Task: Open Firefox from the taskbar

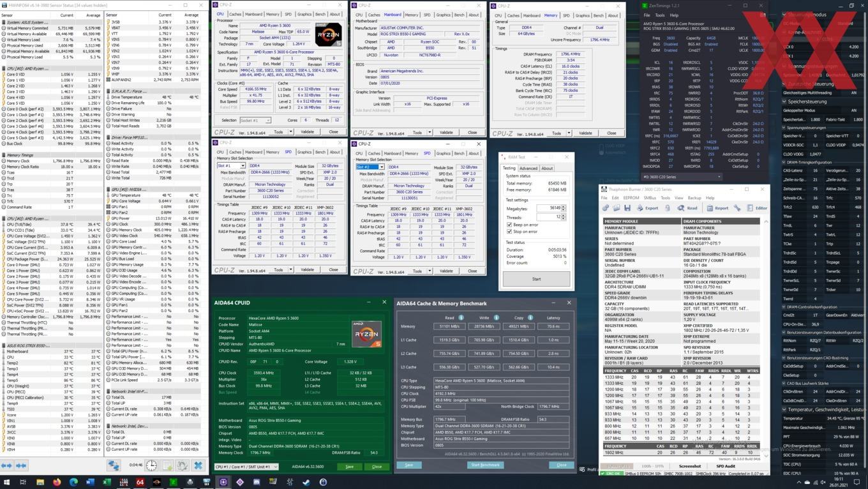Action: click(x=56, y=482)
